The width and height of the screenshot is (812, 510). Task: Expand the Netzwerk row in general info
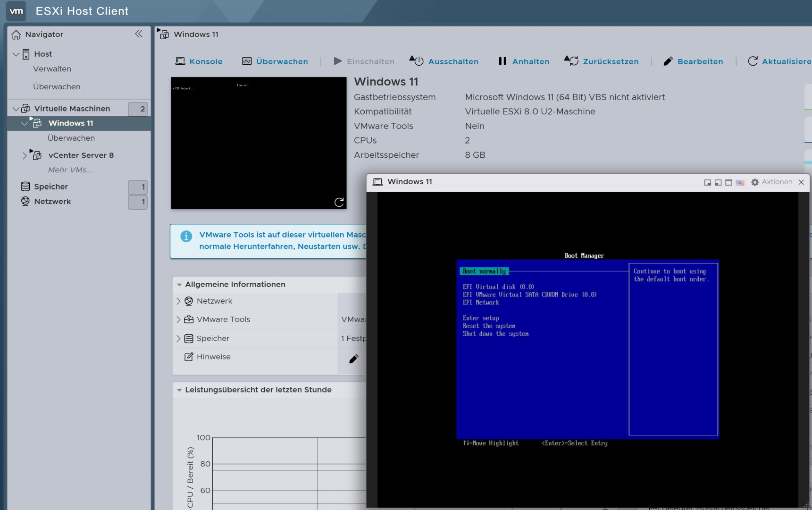tap(178, 301)
